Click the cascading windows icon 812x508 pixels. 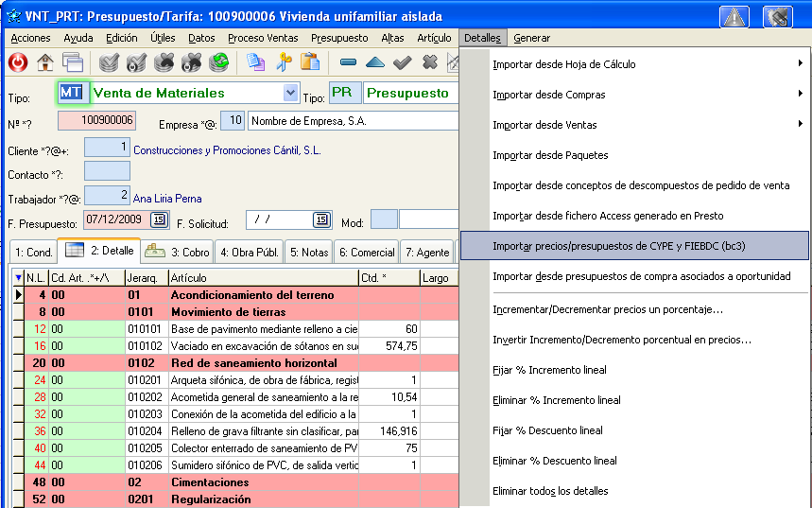73,62
